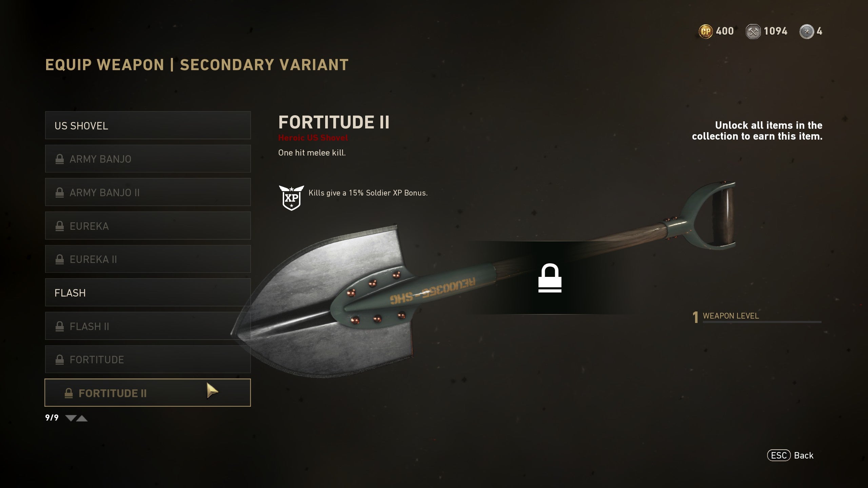
Task: Click the Armory Credits hammer icon
Action: click(x=753, y=32)
